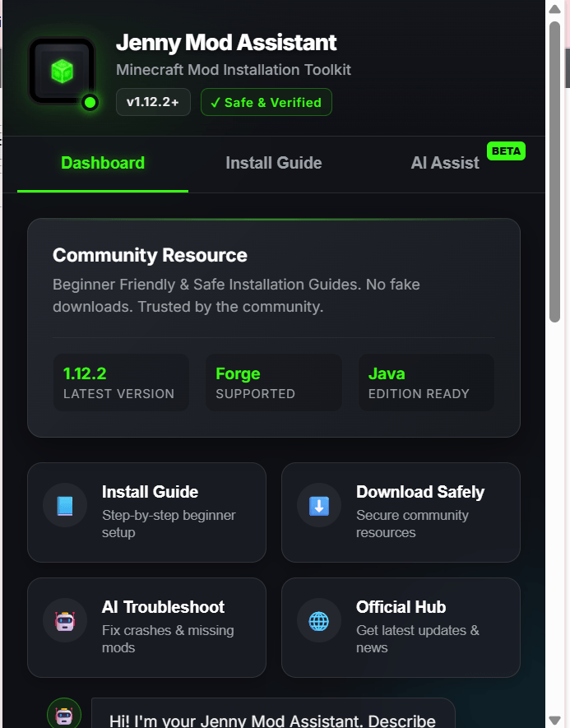Switch to the Dashboard tab
Screen dimensions: 570x728
tap(103, 163)
